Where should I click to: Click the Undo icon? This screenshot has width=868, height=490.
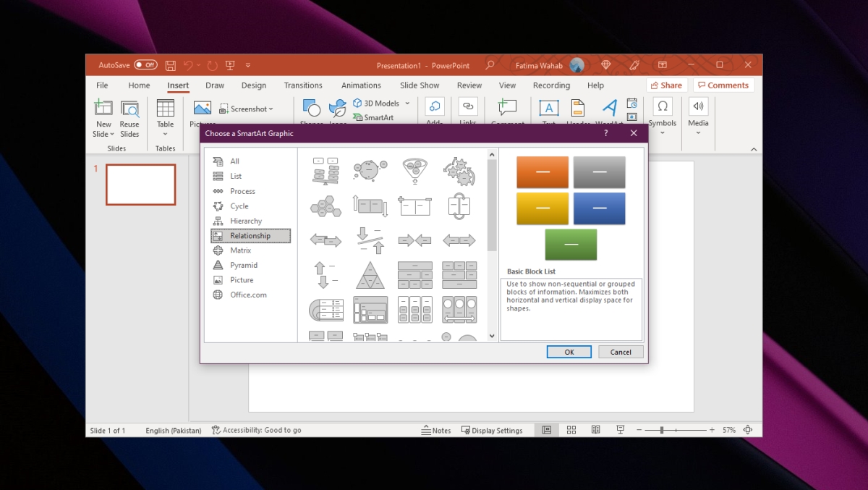[189, 65]
